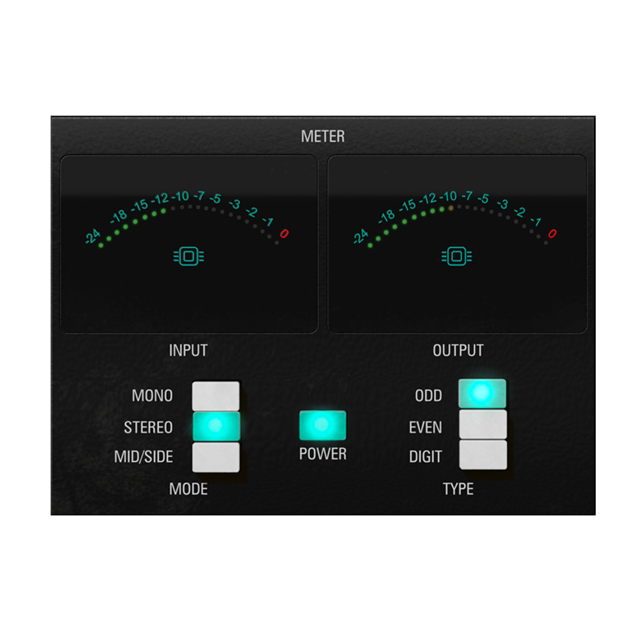Click the chip icon in the output meter
The height and width of the screenshot is (644, 644).
click(456, 256)
